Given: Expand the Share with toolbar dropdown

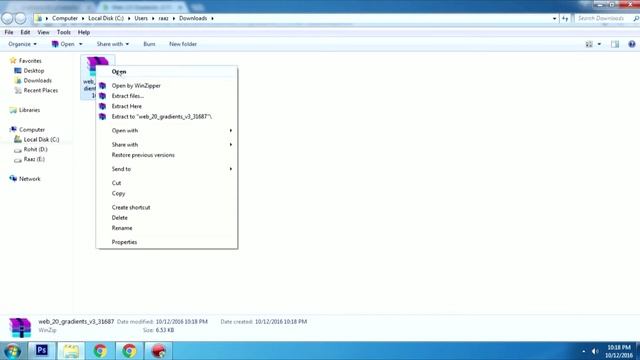Looking at the screenshot, I should point(113,44).
